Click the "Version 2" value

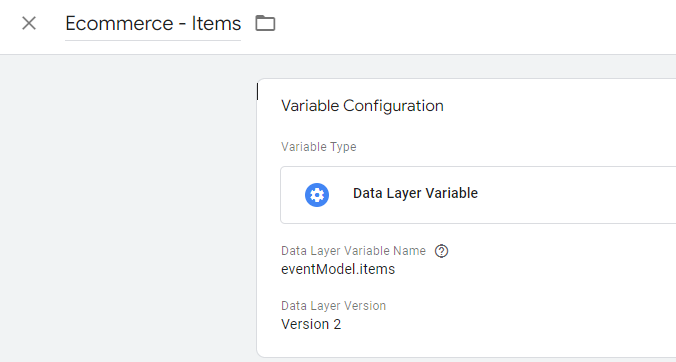[x=311, y=324]
